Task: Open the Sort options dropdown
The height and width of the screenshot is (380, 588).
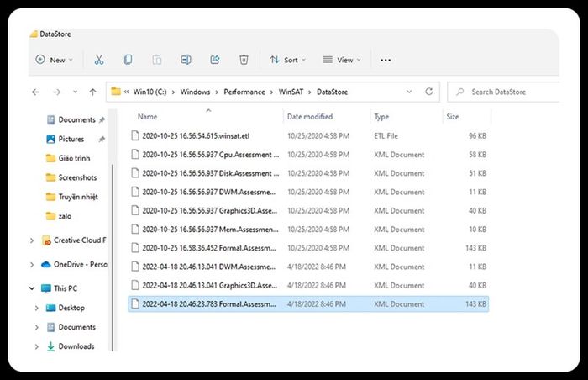Action: (x=288, y=60)
